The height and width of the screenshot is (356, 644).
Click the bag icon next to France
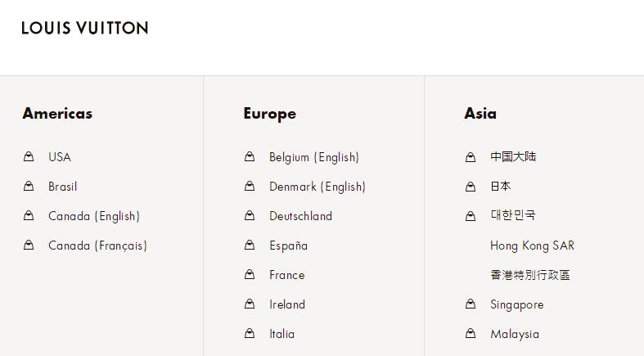250,275
